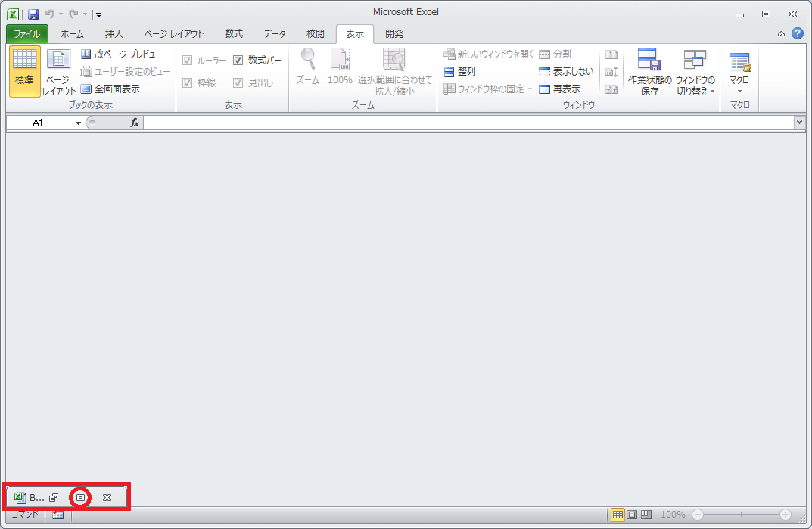Viewport: 812px width, 529px height.
Task: Minimize the ribbon with the caret
Action: pos(781,34)
